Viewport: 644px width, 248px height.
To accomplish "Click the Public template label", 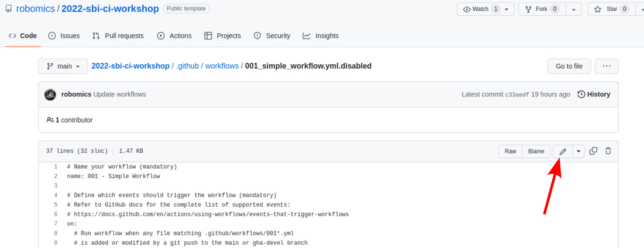I will pyautogui.click(x=186, y=9).
